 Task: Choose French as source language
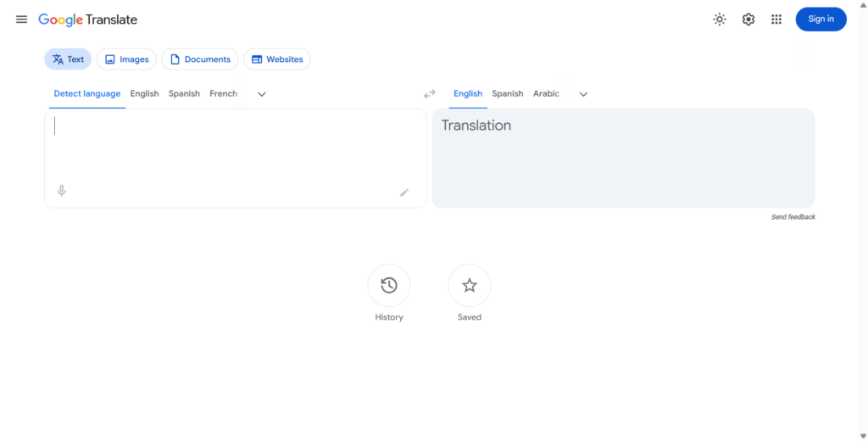(223, 93)
